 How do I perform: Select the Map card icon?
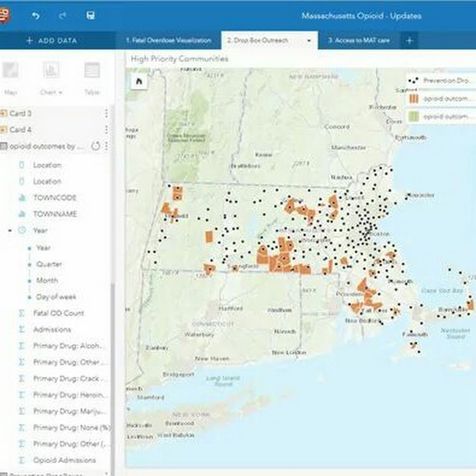click(x=11, y=71)
